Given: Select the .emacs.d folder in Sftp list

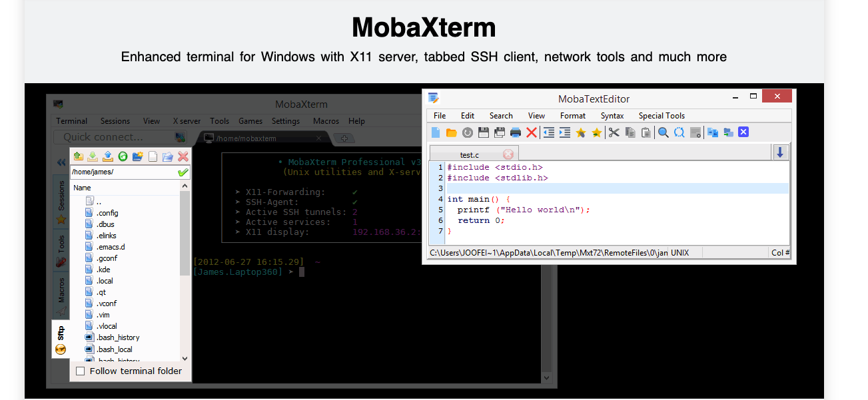Looking at the screenshot, I should pyautogui.click(x=105, y=247).
